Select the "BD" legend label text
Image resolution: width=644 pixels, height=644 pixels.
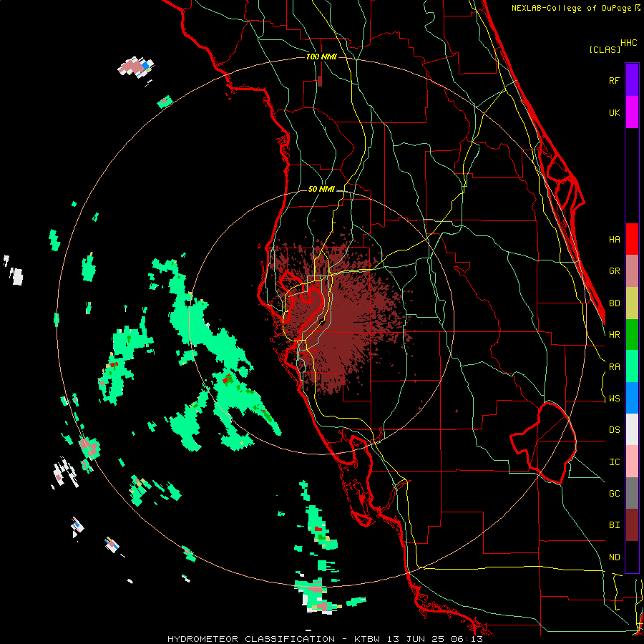[614, 303]
